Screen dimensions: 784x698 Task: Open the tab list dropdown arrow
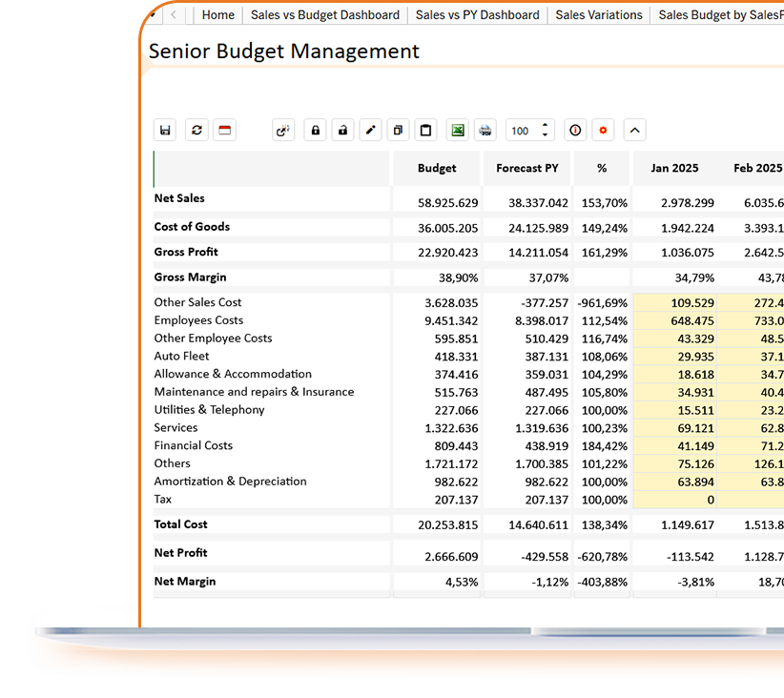(x=153, y=14)
